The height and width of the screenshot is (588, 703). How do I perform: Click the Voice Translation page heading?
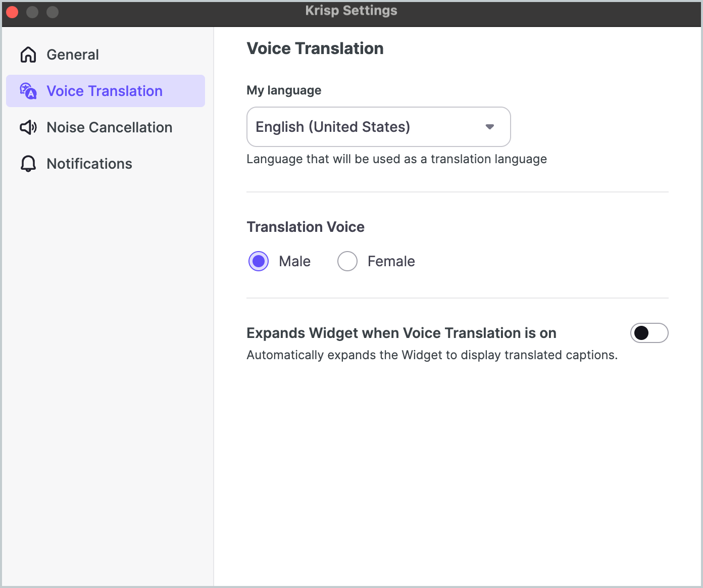coord(315,48)
